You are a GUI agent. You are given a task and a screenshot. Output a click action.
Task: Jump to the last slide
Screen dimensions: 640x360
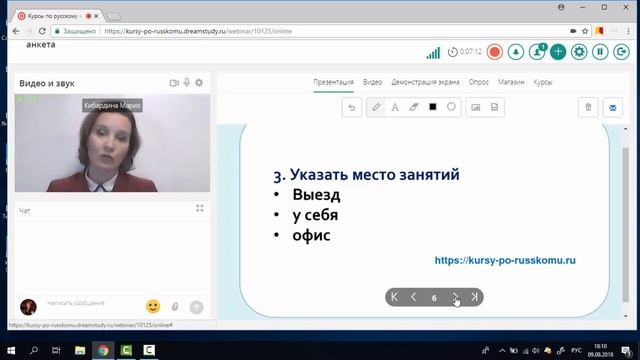(474, 297)
